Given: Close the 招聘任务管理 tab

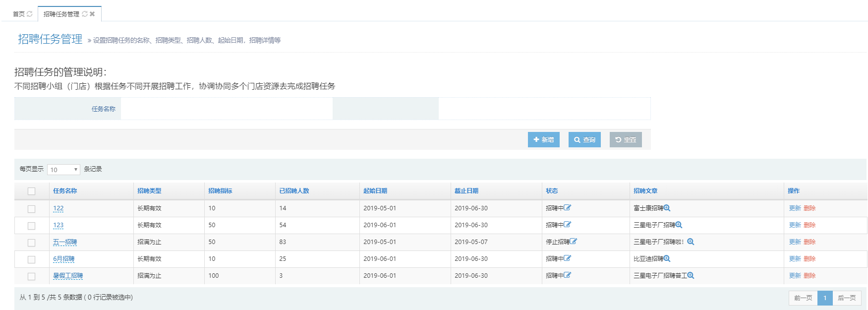Looking at the screenshot, I should pos(92,14).
